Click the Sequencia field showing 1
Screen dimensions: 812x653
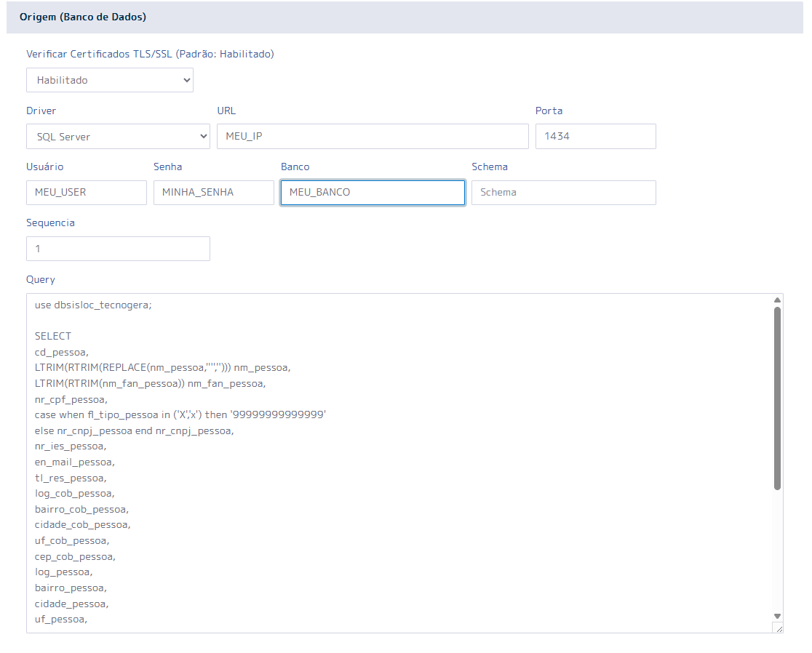118,249
